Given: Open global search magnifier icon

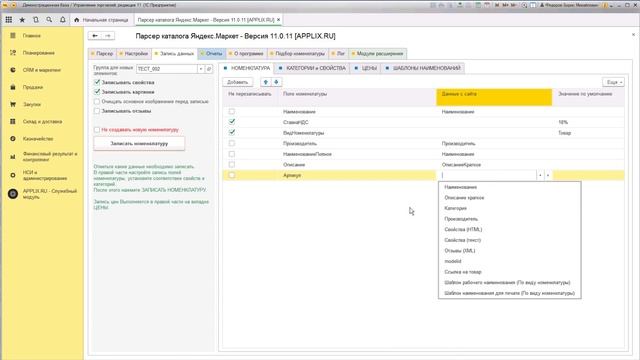Looking at the screenshot, I should (49, 20).
